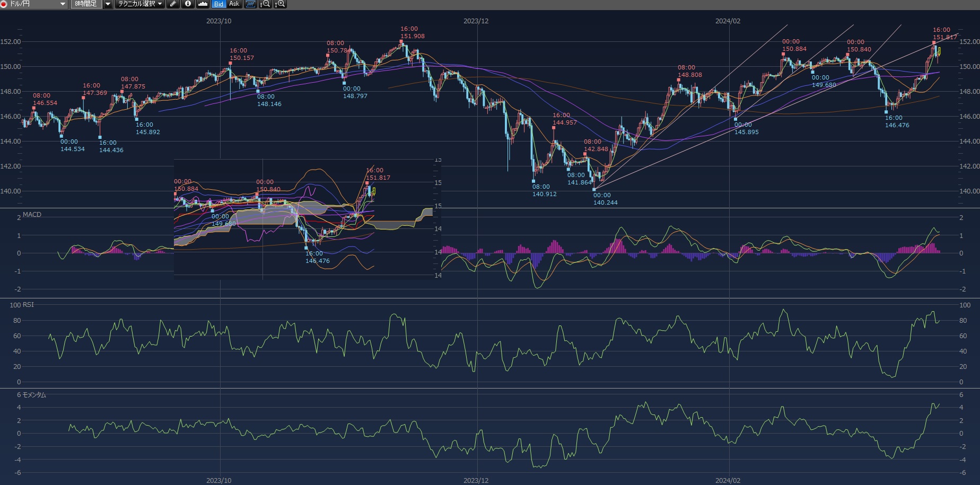The height and width of the screenshot is (485, 980).
Task: Select the pencil drawing tool
Action: [173, 4]
